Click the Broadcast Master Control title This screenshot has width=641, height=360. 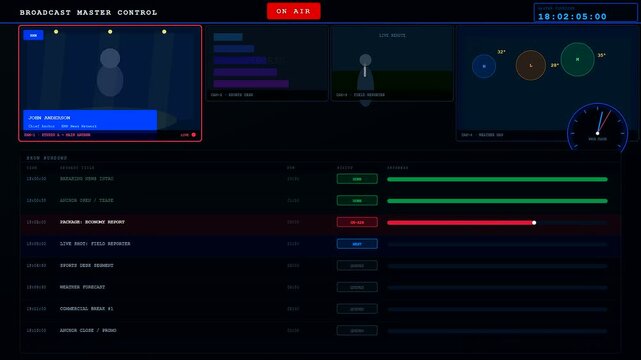(x=88, y=13)
